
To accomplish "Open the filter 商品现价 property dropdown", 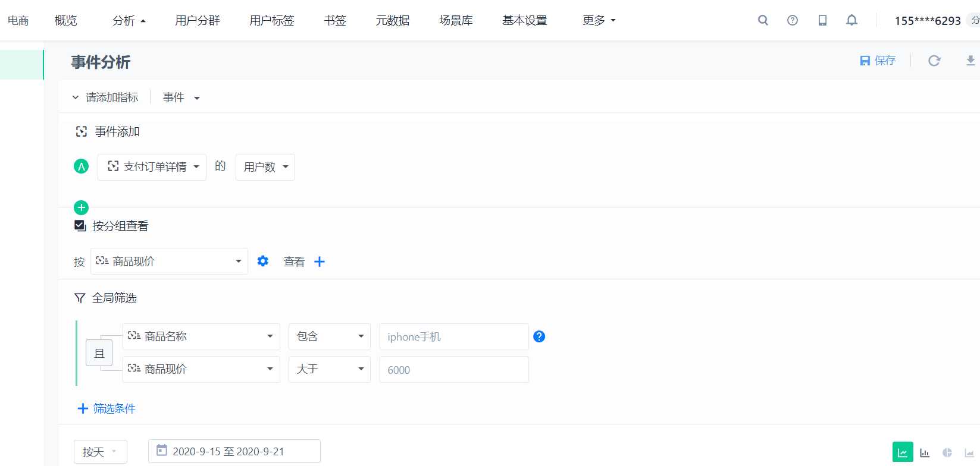I will pos(201,369).
